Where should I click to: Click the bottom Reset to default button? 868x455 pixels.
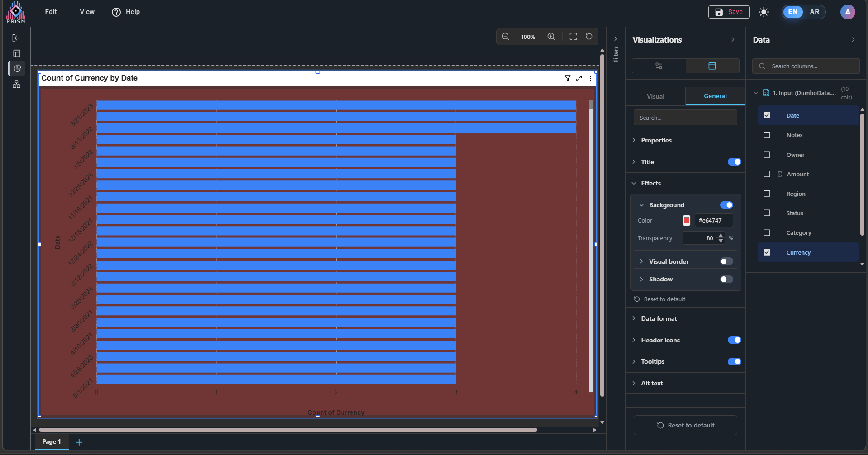tap(685, 425)
